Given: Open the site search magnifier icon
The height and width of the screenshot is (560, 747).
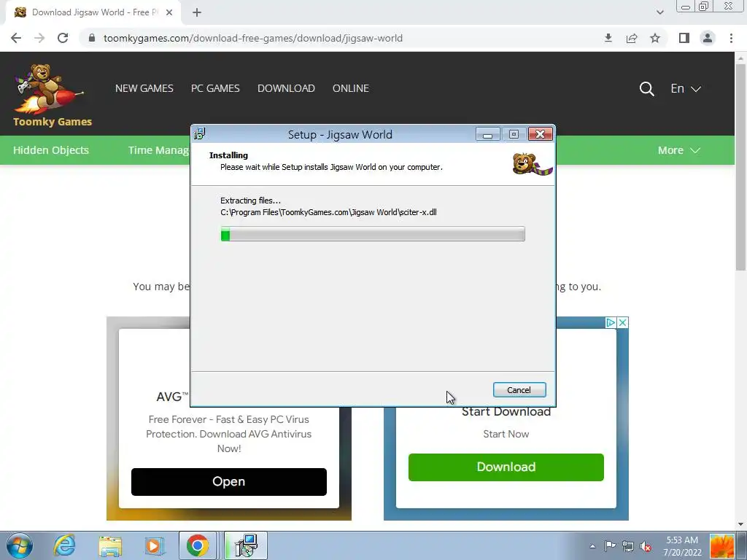Looking at the screenshot, I should click(646, 88).
